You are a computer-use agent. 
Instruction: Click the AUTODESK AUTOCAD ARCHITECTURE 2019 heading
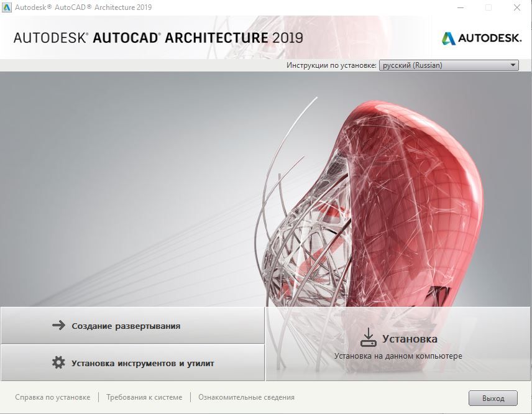click(158, 38)
